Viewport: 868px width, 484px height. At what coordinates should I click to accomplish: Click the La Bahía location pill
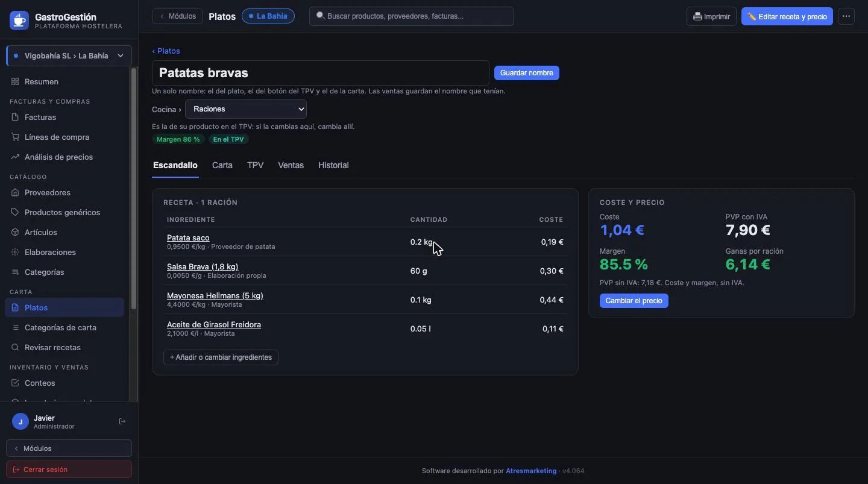click(x=268, y=16)
